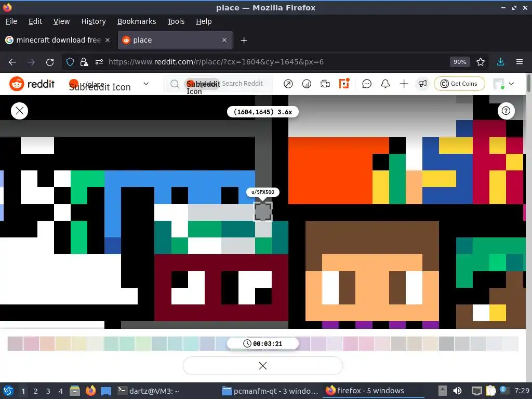
Task: Open the tracking protection shield icon
Action: coord(70,62)
